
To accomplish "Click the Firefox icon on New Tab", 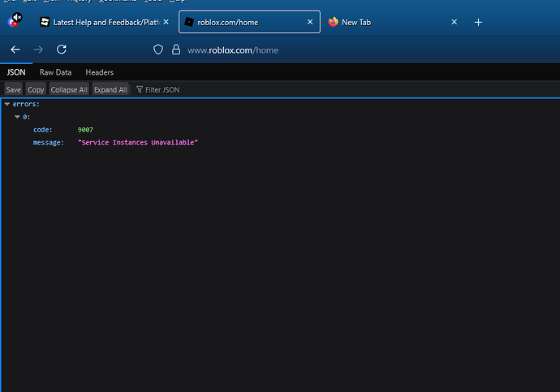I will 334,22.
